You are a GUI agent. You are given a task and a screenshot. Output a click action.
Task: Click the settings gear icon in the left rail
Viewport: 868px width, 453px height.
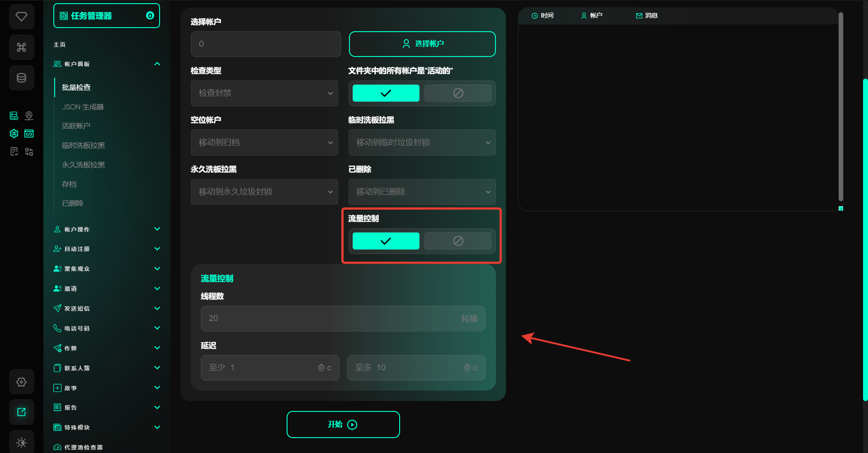[x=21, y=382]
